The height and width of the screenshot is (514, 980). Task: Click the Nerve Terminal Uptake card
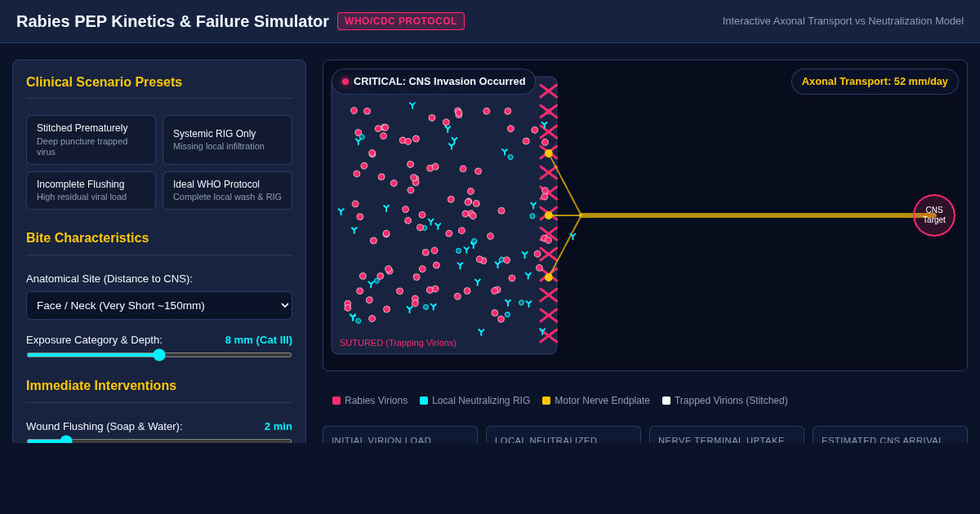click(x=727, y=435)
